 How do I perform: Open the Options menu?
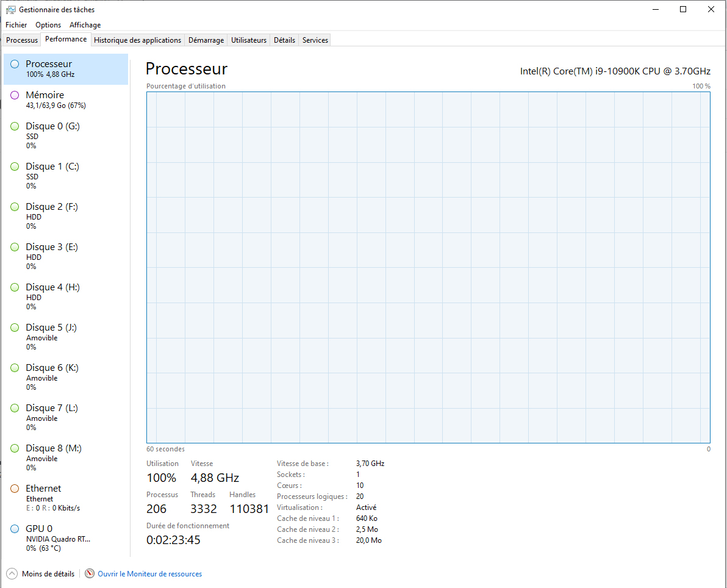point(48,25)
